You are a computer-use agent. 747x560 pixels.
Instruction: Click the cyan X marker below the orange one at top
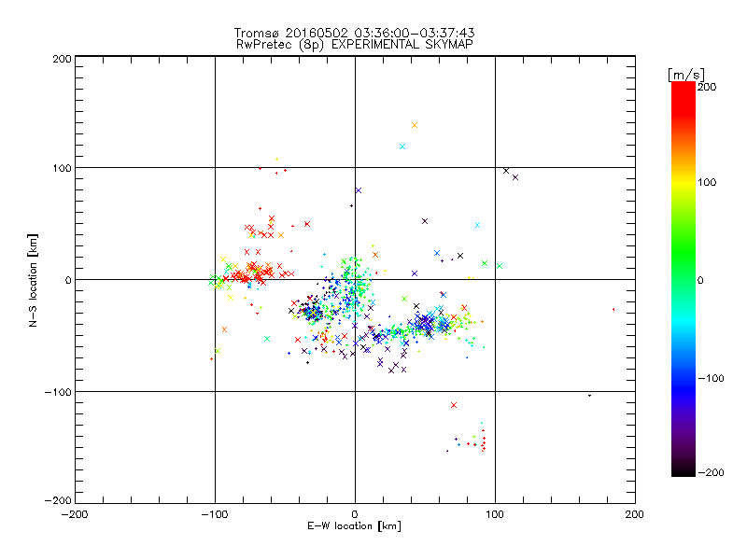pos(402,147)
